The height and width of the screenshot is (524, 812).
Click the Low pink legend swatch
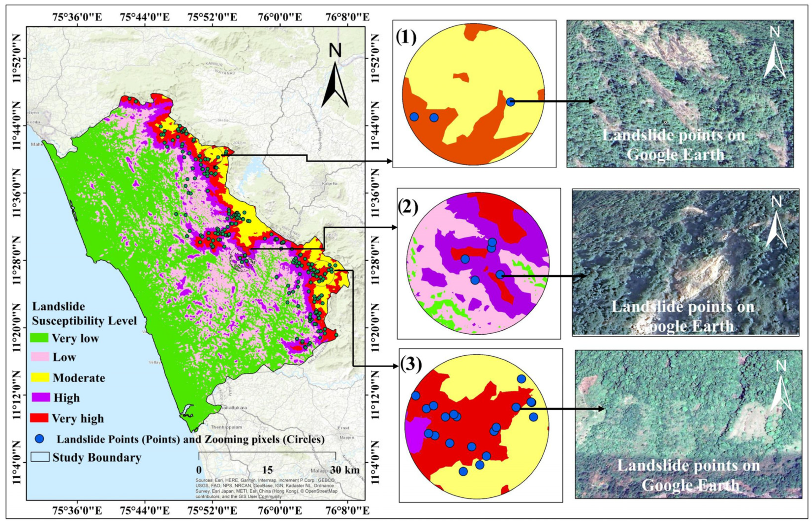pyautogui.click(x=39, y=357)
